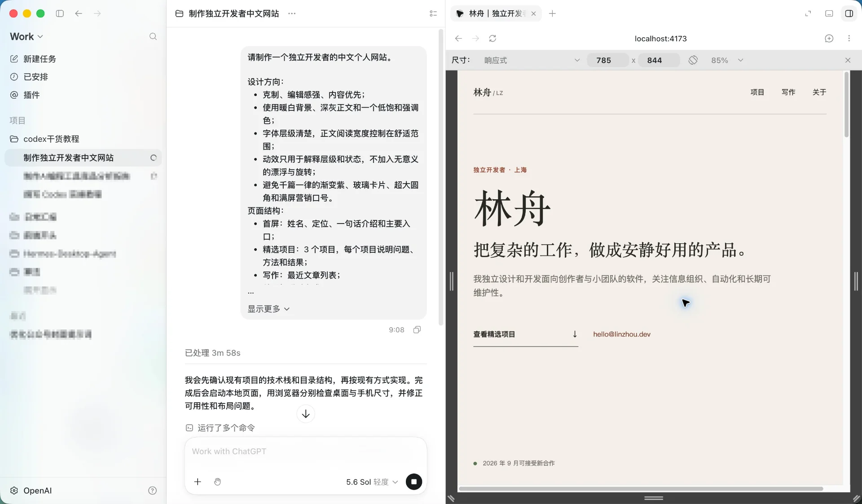Toggle the left sidebar panel icon
Viewport: 862px width, 504px height.
click(60, 13)
